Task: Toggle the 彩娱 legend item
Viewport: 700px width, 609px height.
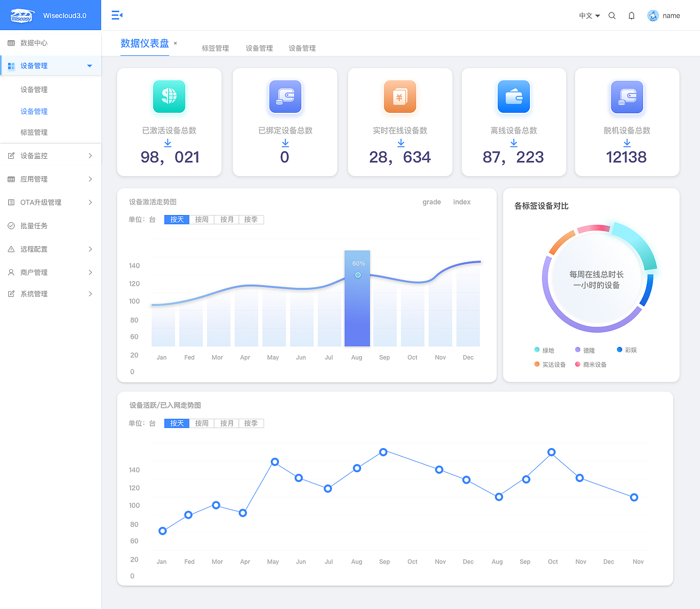Action: (x=627, y=350)
